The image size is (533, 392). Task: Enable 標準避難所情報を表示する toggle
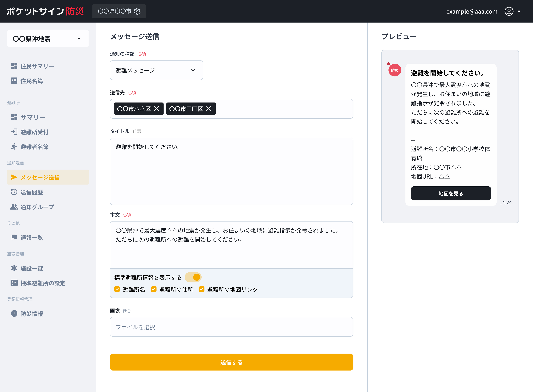[x=193, y=277]
